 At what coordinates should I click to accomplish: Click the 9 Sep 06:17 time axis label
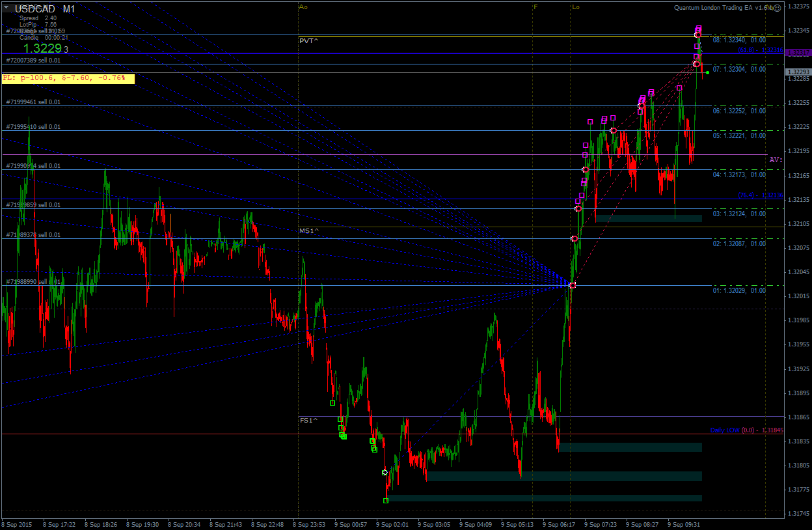click(x=560, y=523)
